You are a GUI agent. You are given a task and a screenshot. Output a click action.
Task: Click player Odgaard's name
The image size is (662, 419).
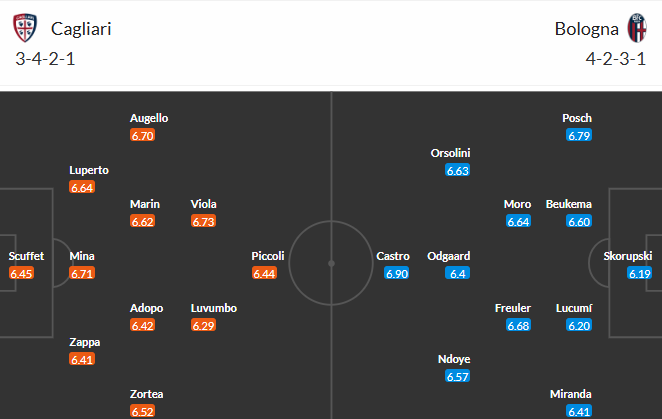448,256
